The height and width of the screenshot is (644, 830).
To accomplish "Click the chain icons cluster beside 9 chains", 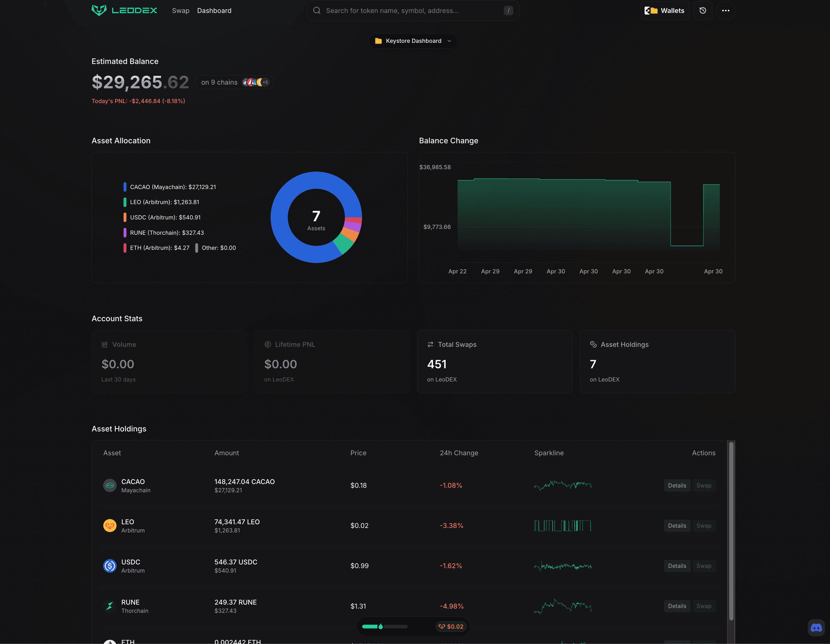I will click(x=256, y=82).
